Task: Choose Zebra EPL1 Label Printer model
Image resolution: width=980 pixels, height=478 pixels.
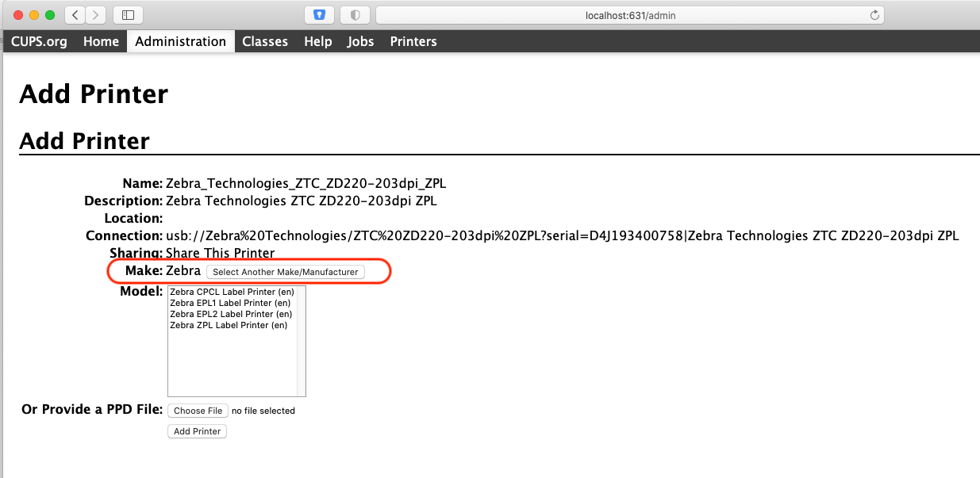Action: pos(230,303)
